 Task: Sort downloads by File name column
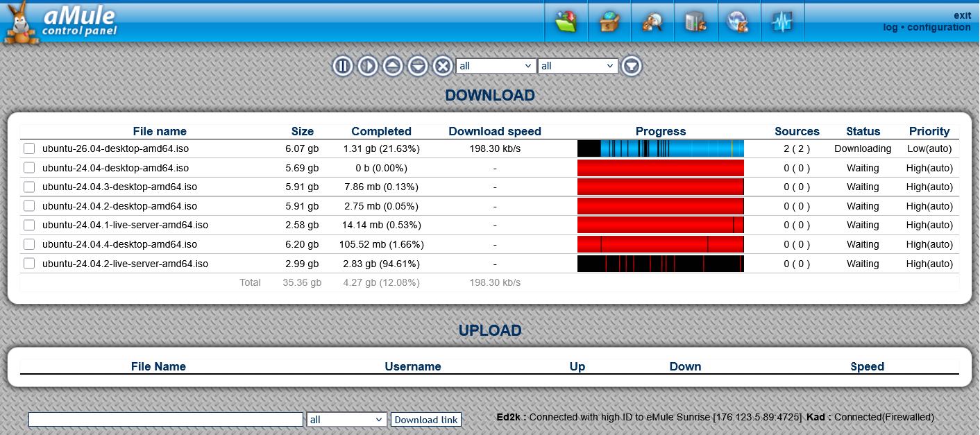coord(160,131)
